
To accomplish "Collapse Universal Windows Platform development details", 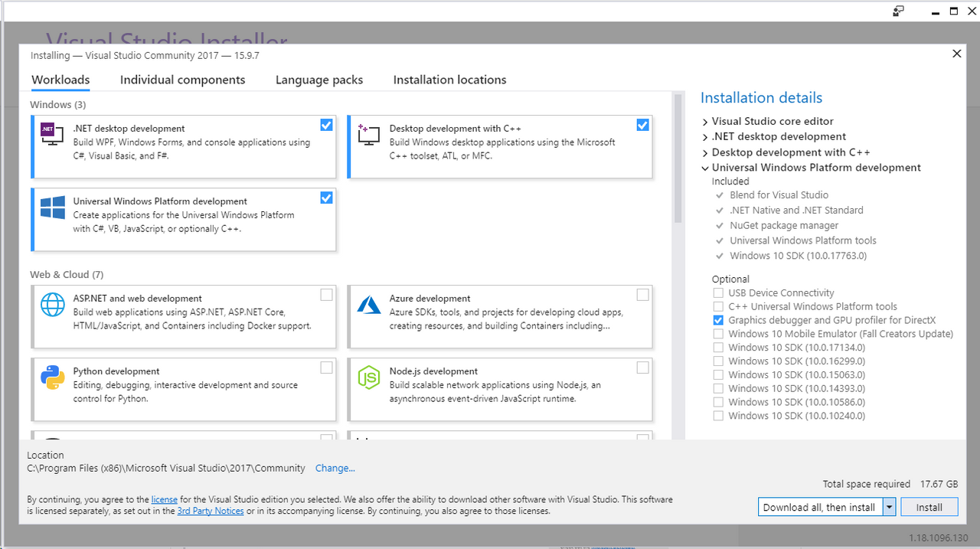I will pos(705,168).
